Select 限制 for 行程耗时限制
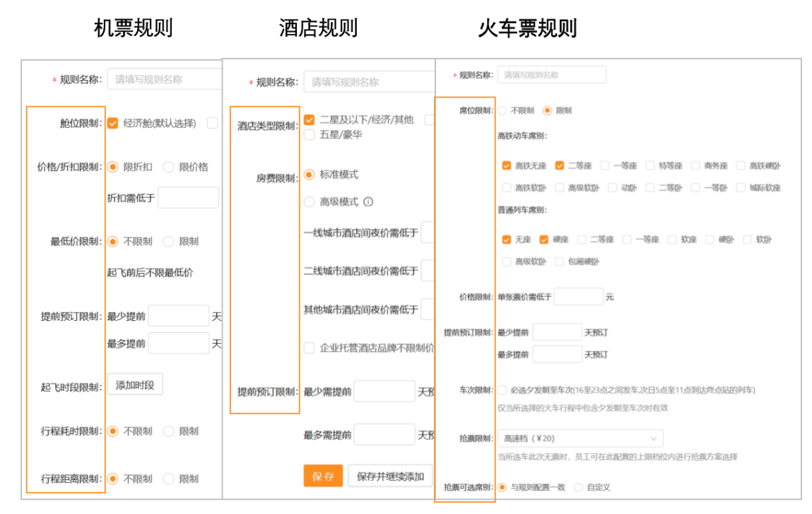This screenshot has width=812, height=514. [168, 431]
